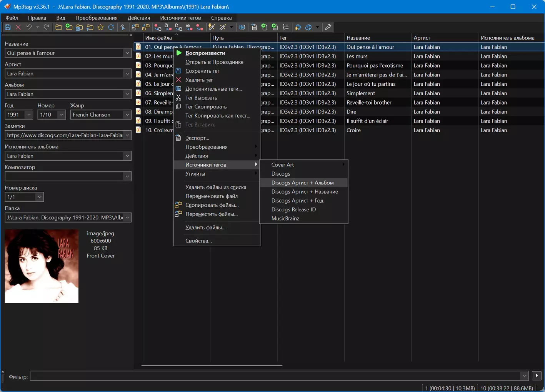Click the change directory folder icon
The height and width of the screenshot is (392, 545).
click(x=58, y=27)
